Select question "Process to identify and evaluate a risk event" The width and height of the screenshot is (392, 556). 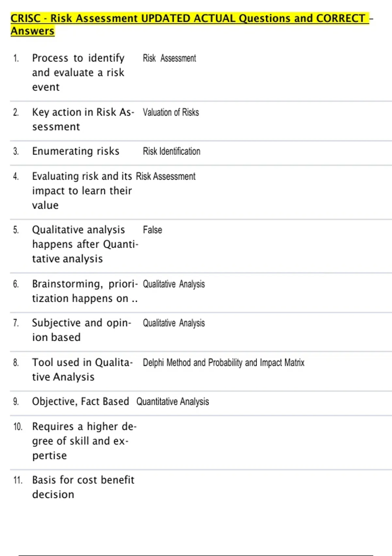78,72
